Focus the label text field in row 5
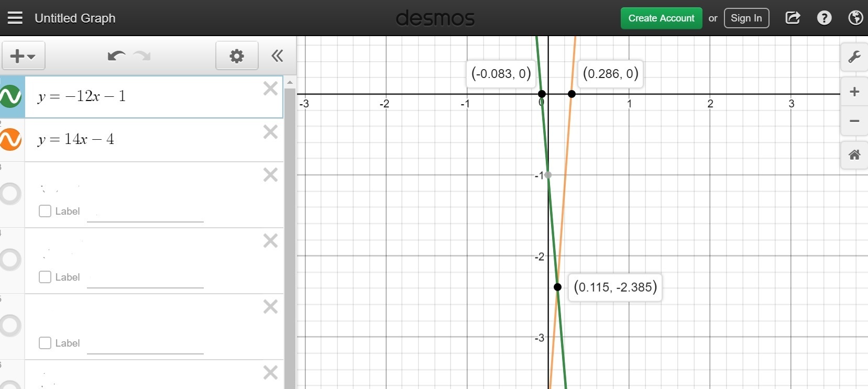Screen dimensions: 868x389 tap(145, 344)
